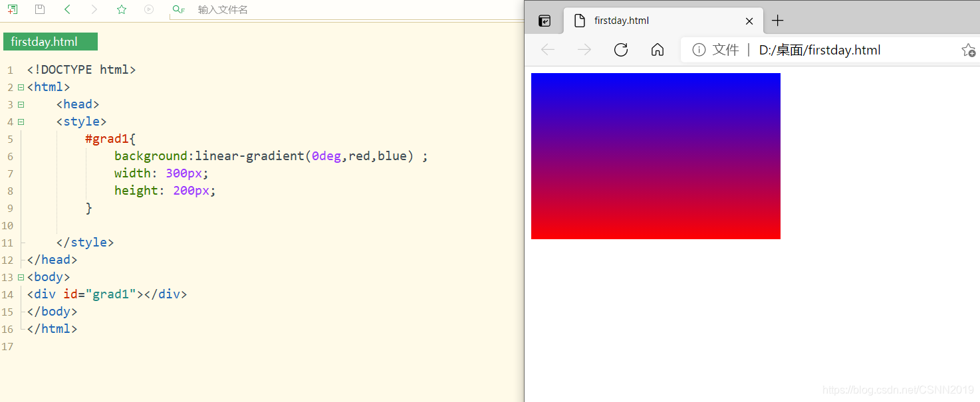980x402 pixels.
Task: Click the browser forward arrow
Action: [x=584, y=50]
